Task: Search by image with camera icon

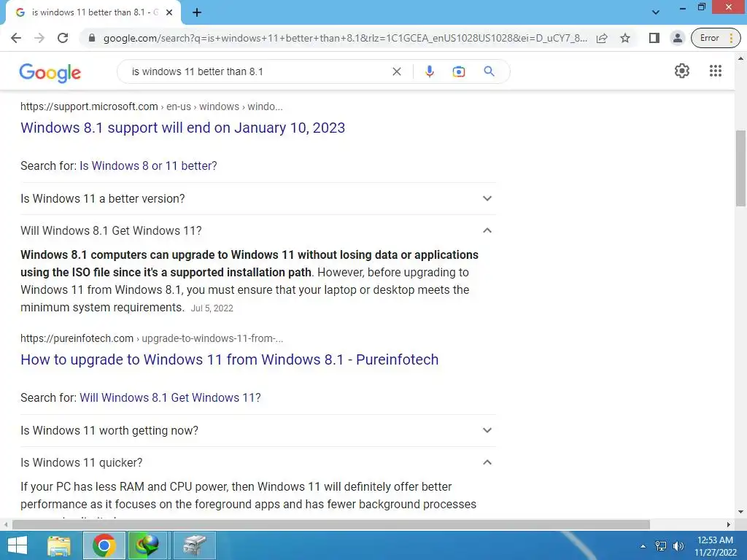Action: pyautogui.click(x=458, y=71)
